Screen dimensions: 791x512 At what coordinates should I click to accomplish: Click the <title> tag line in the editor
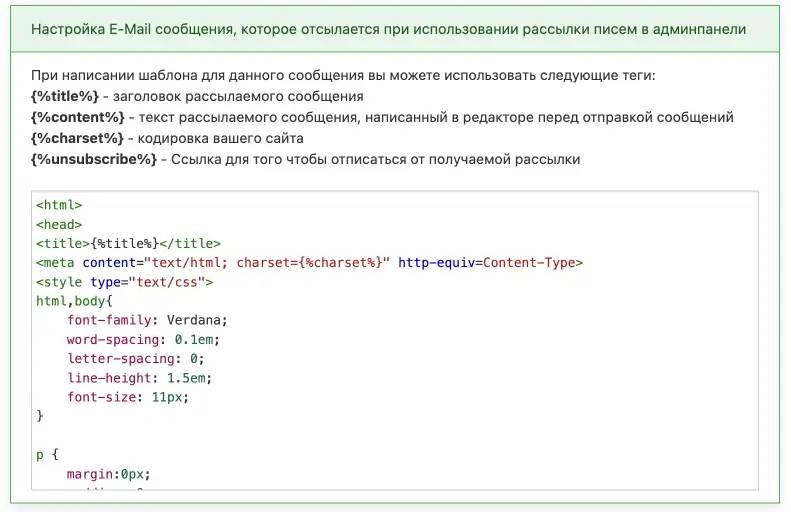[x=128, y=243]
